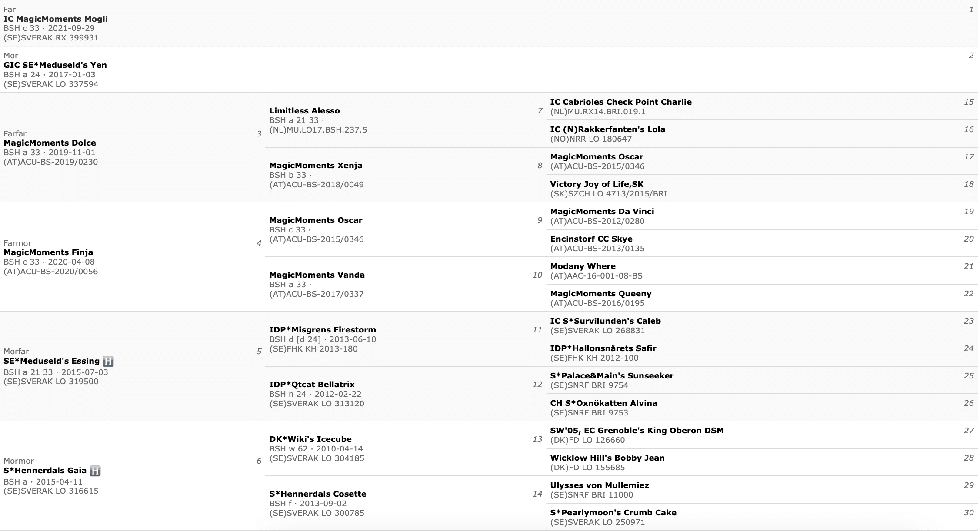This screenshot has height=531, width=980.
Task: Select Victory Joy of Life,SK
Action: tap(597, 184)
